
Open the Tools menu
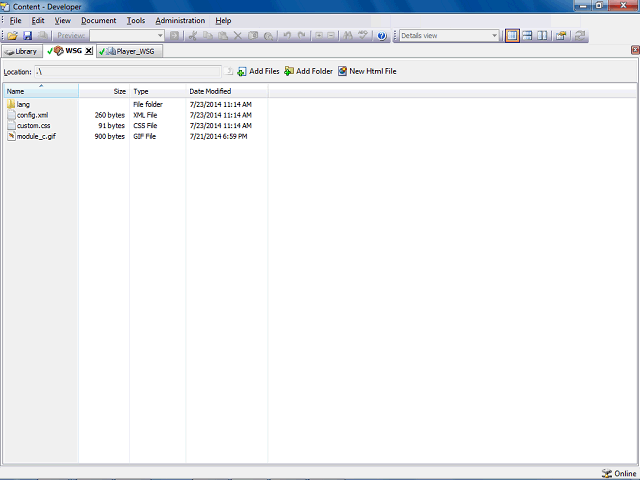click(x=136, y=20)
